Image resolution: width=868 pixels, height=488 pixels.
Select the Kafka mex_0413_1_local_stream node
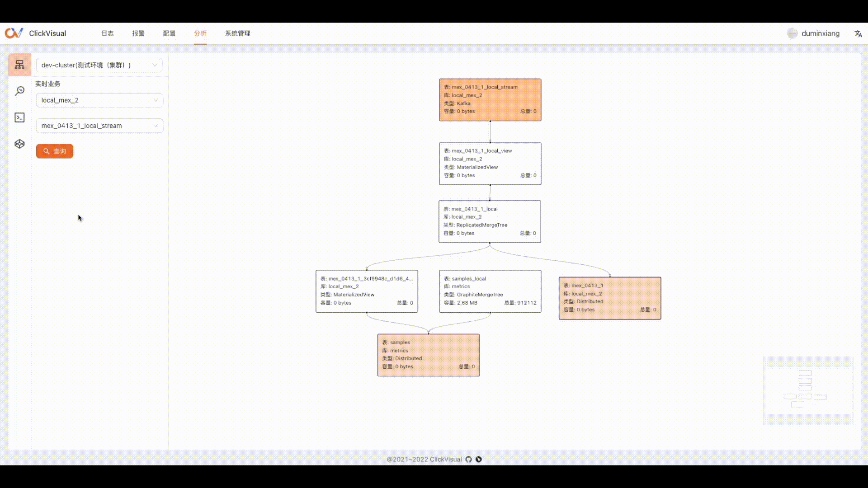tap(490, 99)
